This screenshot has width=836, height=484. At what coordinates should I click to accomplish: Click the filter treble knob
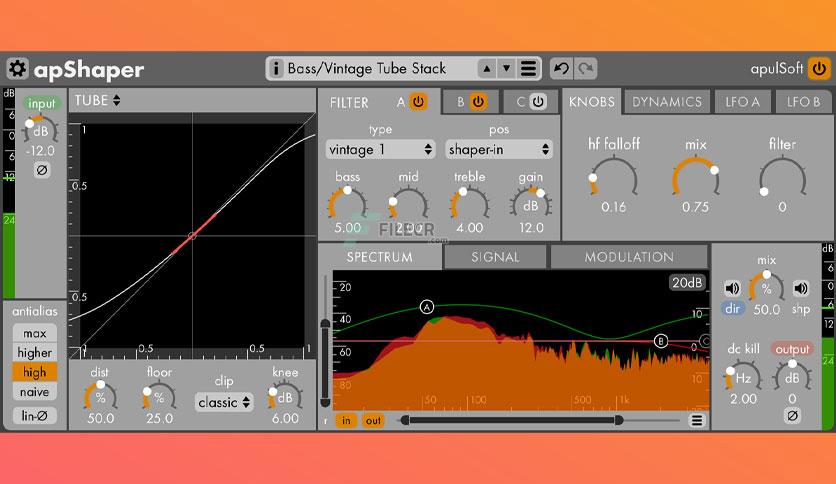469,204
